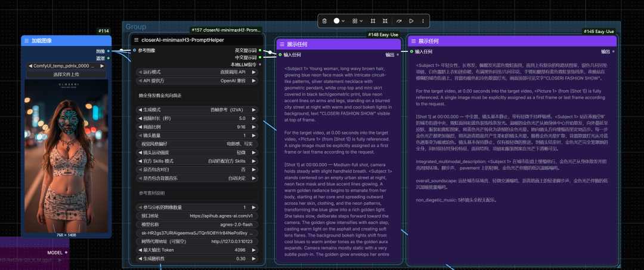Open the loaded fashion image preview
The height and width of the screenshot is (270, 644).
pos(66,156)
